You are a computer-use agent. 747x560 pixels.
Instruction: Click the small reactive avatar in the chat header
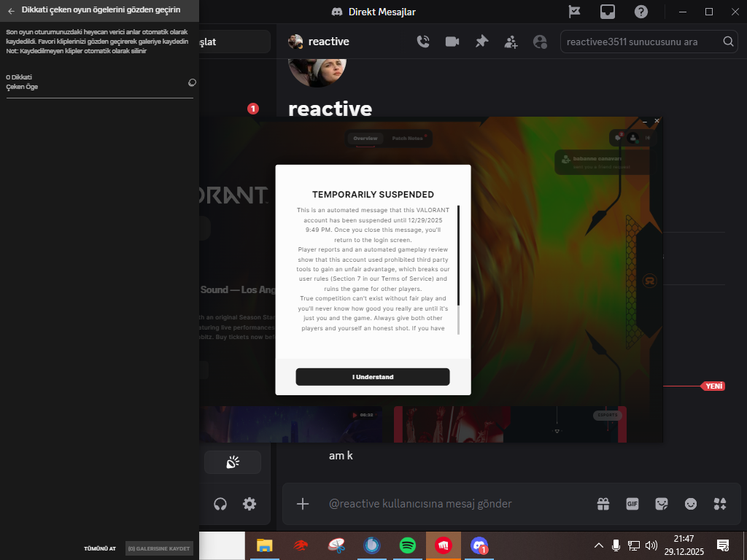[295, 42]
